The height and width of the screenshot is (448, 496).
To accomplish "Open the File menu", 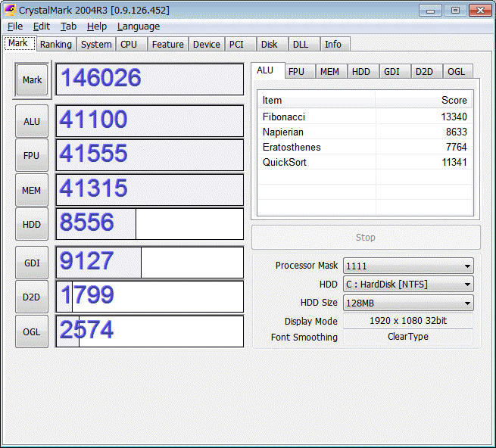I will 15,26.
